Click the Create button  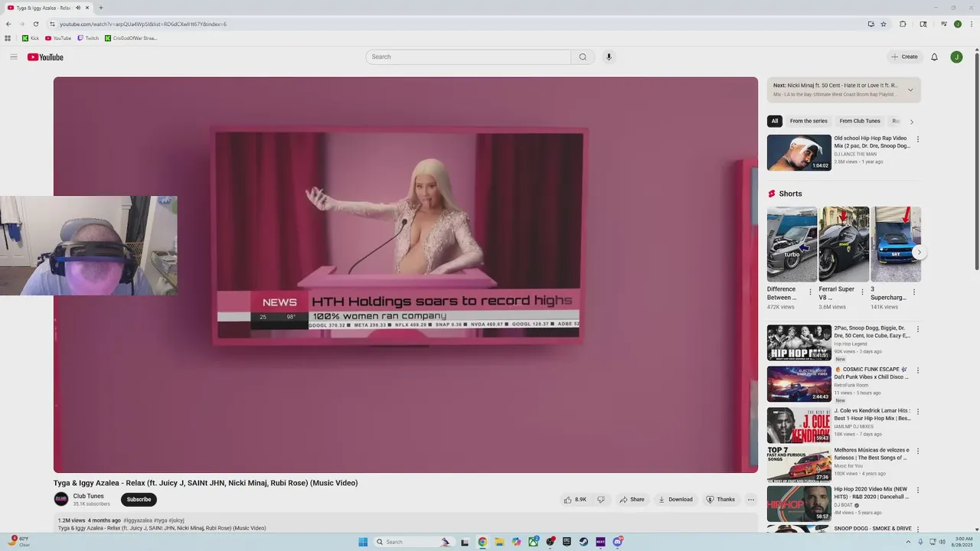(904, 57)
